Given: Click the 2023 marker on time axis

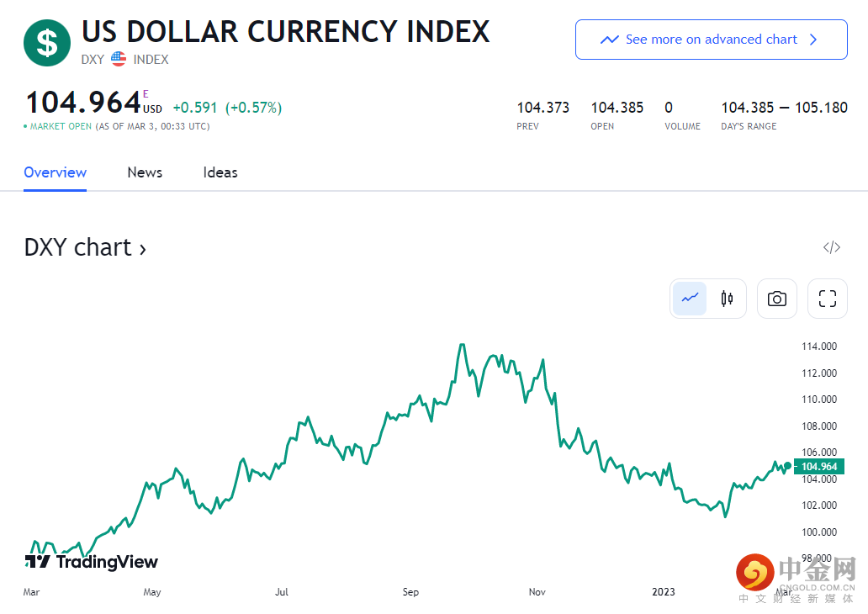Looking at the screenshot, I should tap(664, 592).
